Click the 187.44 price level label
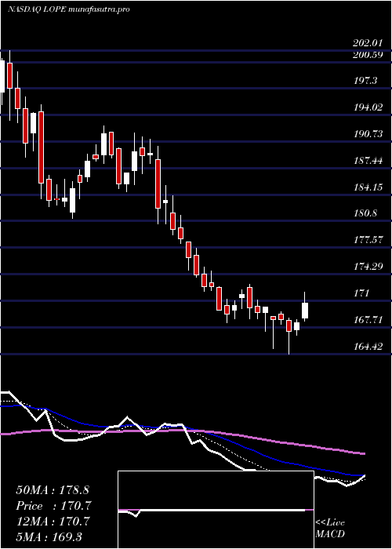This screenshot has width=392, height=549. pyautogui.click(x=368, y=161)
